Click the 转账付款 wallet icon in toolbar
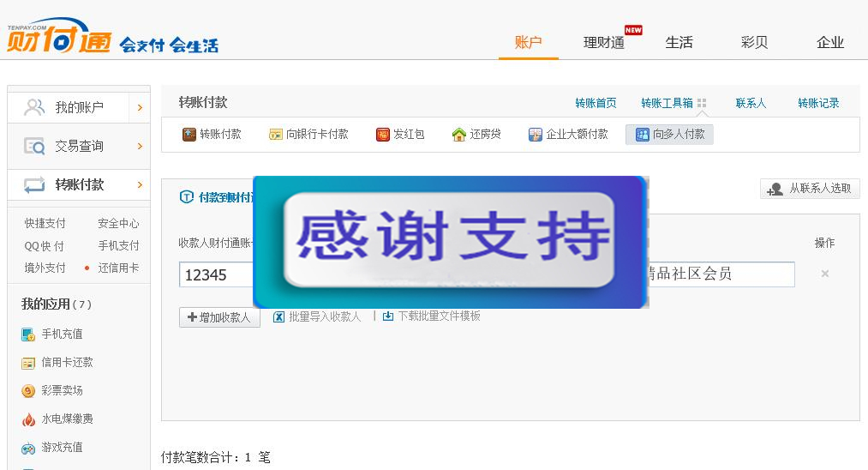 tap(189, 135)
